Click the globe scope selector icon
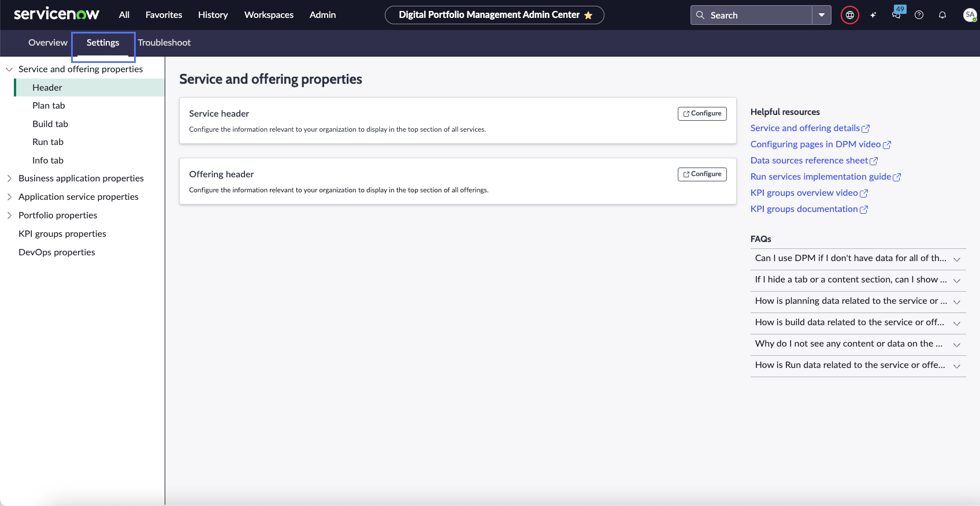980x506 pixels. pos(849,15)
